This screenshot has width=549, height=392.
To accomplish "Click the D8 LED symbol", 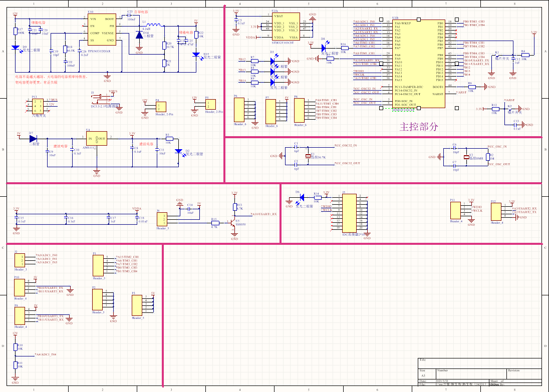I will (324, 47).
